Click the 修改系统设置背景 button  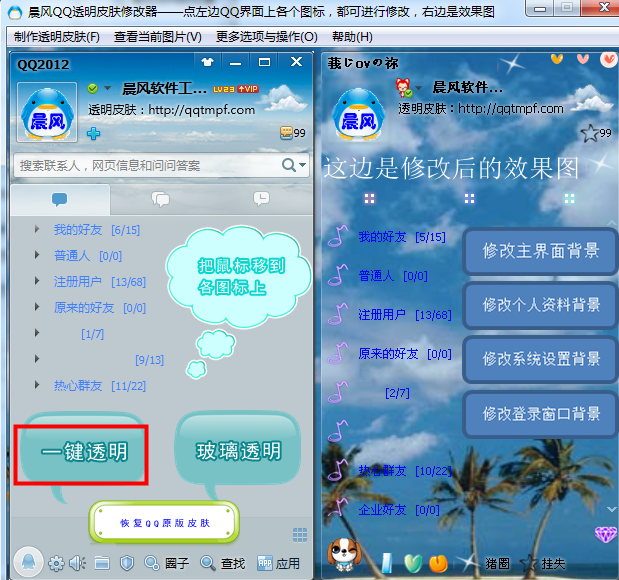click(x=540, y=359)
